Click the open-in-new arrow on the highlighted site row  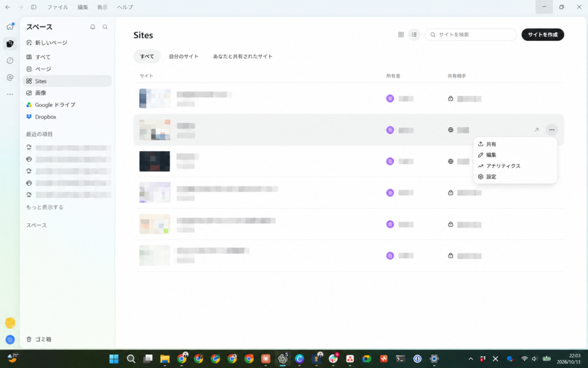(x=537, y=130)
